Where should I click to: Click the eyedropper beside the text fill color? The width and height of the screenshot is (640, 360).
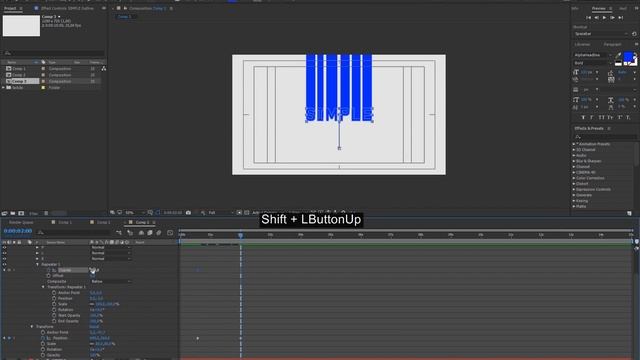tap(618, 55)
